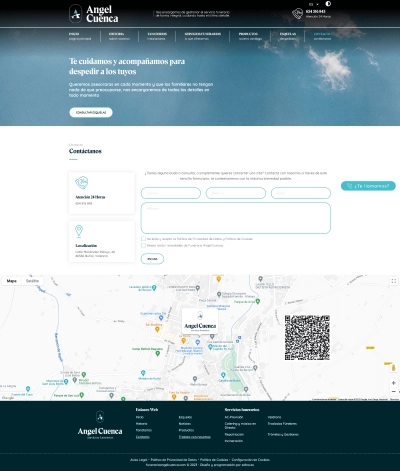Open footer Contacto link
The height and width of the screenshot is (471, 400).
143,437
